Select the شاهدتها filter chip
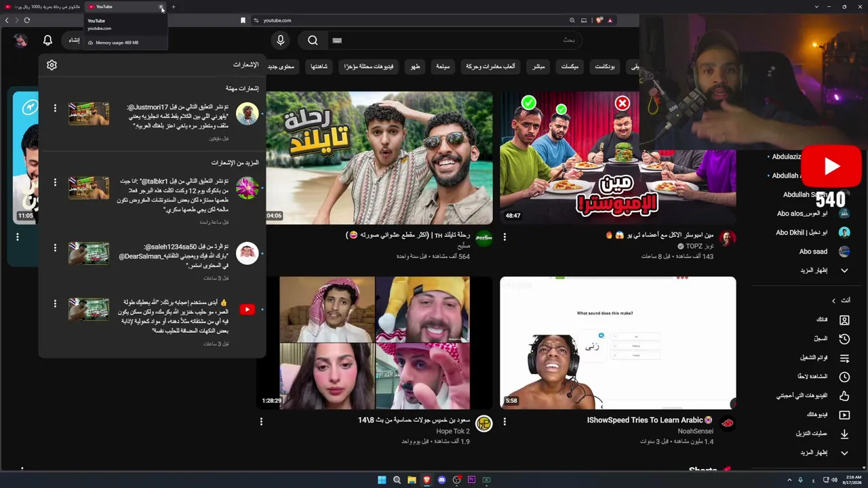868x488 pixels. 319,66
